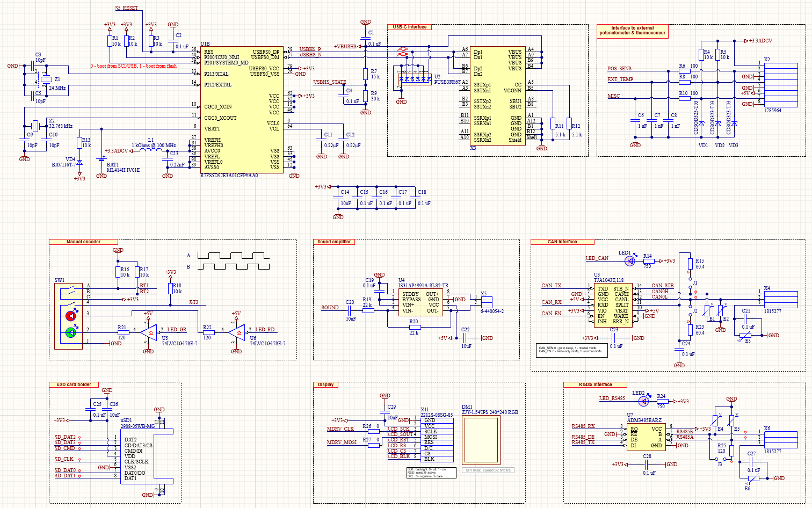This screenshot has width=812, height=508.
Task: Click the BT3 net label
Action: [194, 302]
